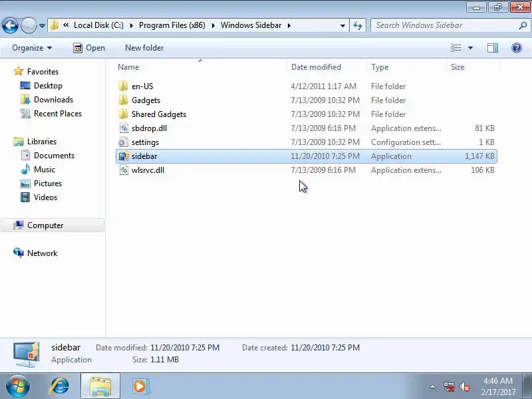Open the recent pages dropdown arrow

[x=42, y=25]
